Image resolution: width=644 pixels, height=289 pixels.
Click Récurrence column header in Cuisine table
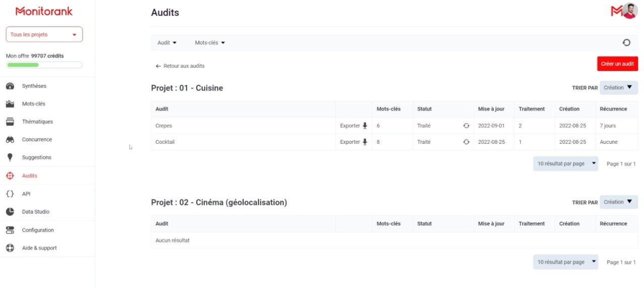click(613, 109)
